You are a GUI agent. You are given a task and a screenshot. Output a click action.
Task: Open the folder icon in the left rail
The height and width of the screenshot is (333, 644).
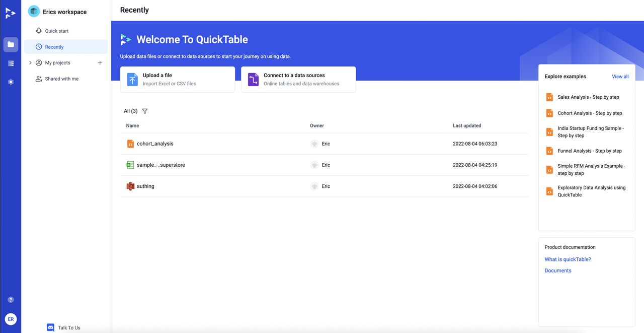click(x=11, y=44)
